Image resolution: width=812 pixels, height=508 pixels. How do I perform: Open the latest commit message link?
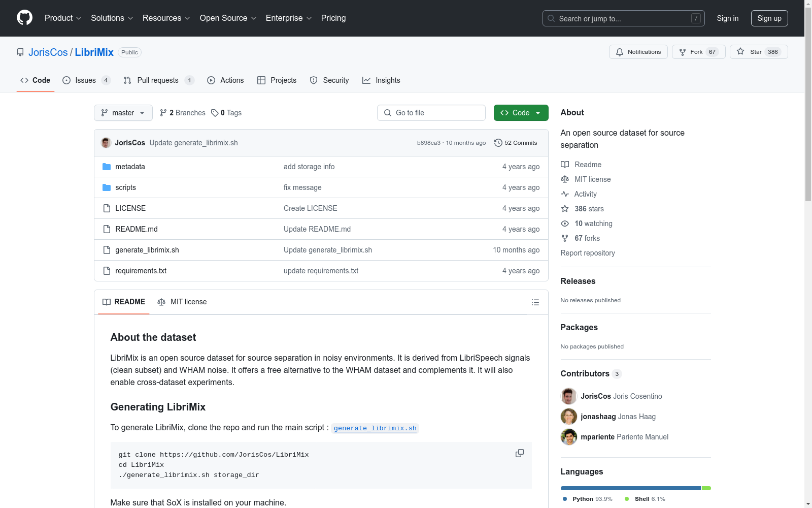[194, 143]
